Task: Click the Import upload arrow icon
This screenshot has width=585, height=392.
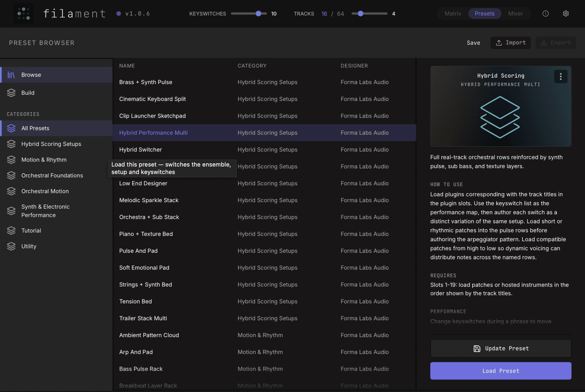Action: point(499,43)
